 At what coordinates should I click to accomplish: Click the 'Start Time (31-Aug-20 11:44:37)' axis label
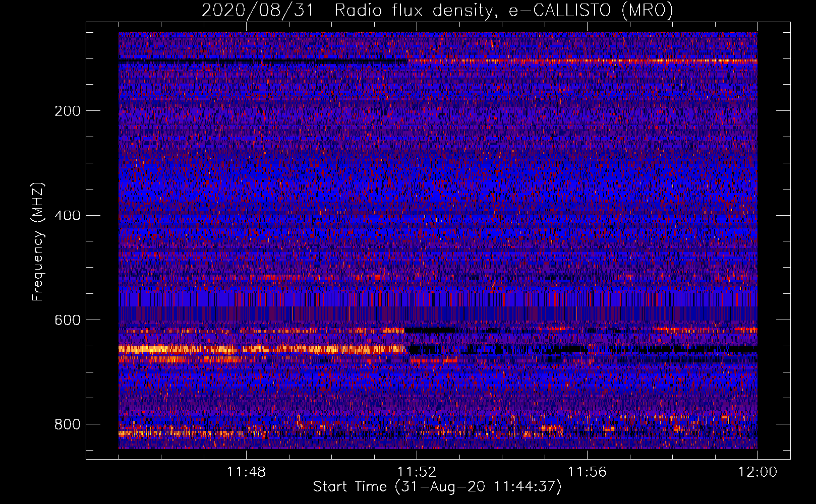[x=437, y=487]
